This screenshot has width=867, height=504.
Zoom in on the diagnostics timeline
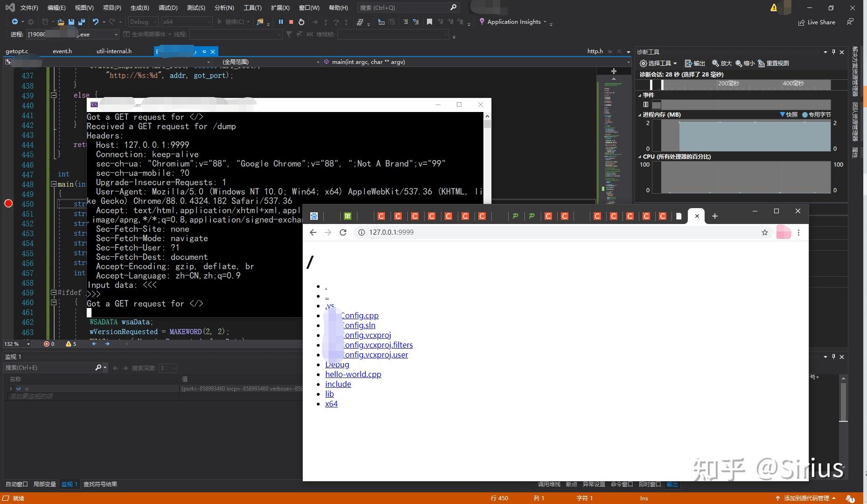(722, 63)
